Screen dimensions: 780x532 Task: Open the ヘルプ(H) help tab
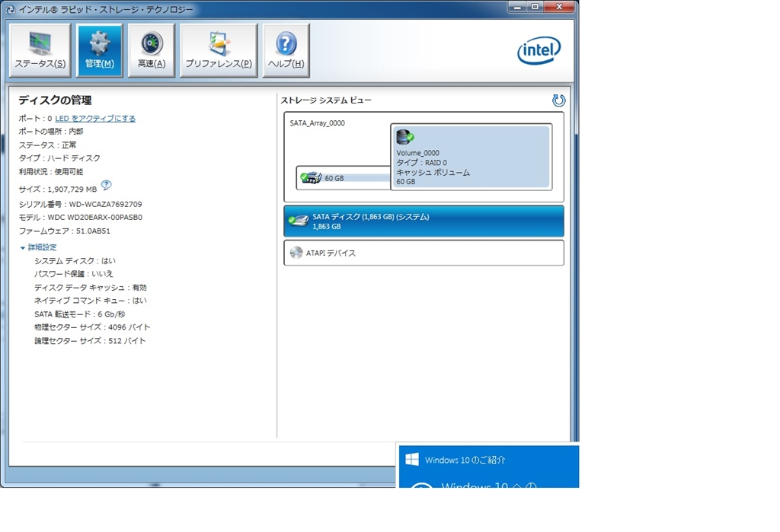(x=286, y=51)
